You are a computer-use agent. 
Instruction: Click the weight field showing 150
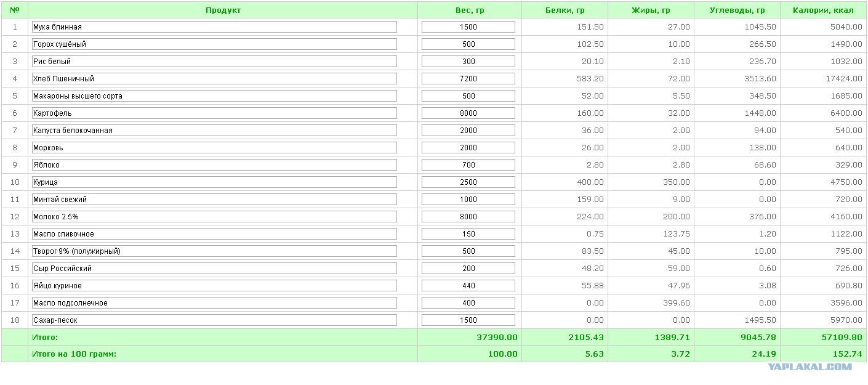click(468, 234)
